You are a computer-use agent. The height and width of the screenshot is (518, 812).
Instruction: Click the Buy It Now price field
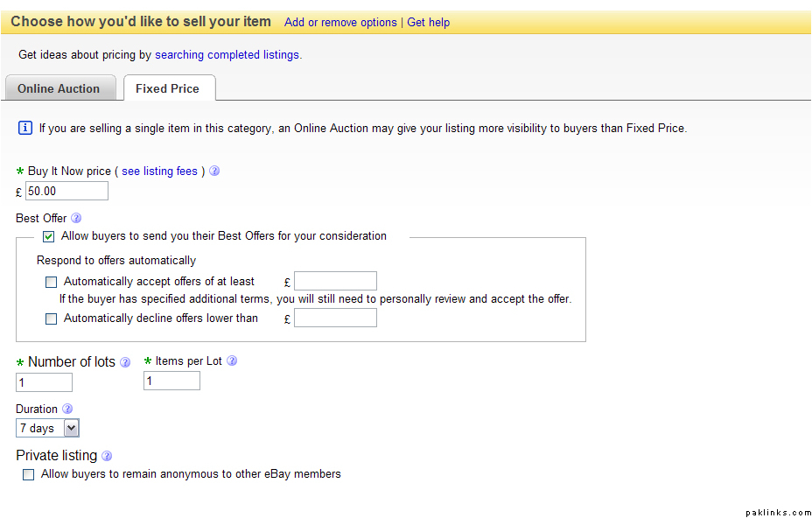[x=66, y=191]
